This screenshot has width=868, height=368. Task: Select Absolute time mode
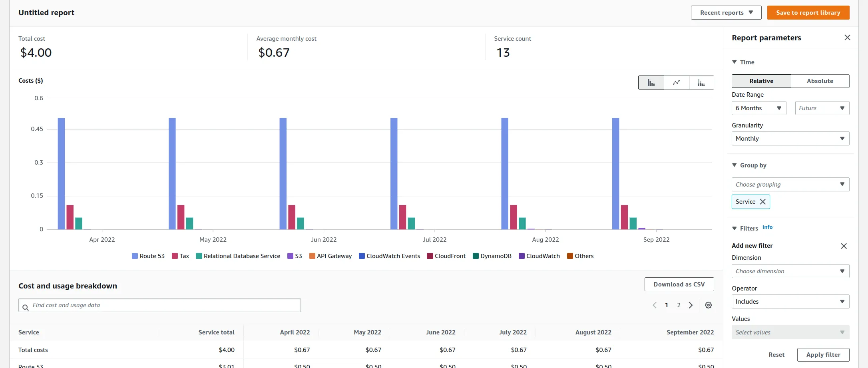pyautogui.click(x=820, y=81)
